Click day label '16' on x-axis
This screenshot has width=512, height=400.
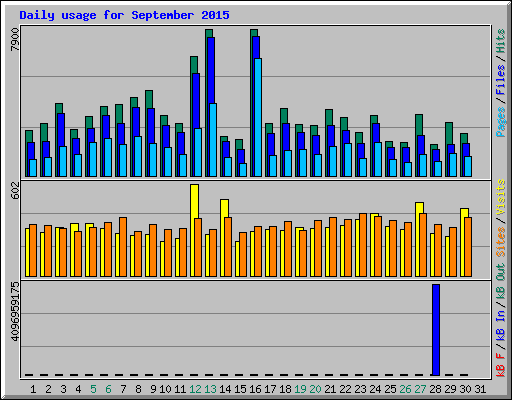[x=255, y=389]
